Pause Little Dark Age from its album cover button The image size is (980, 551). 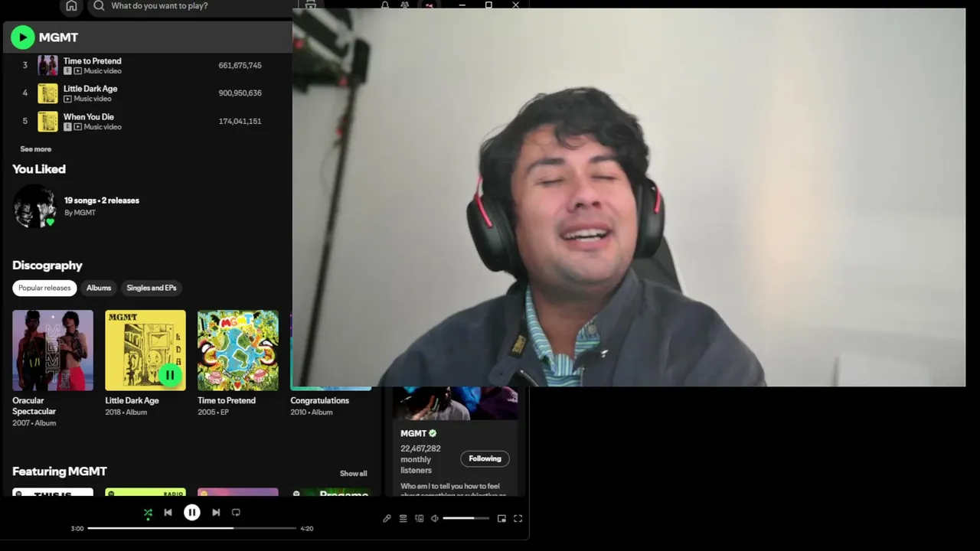tap(170, 375)
